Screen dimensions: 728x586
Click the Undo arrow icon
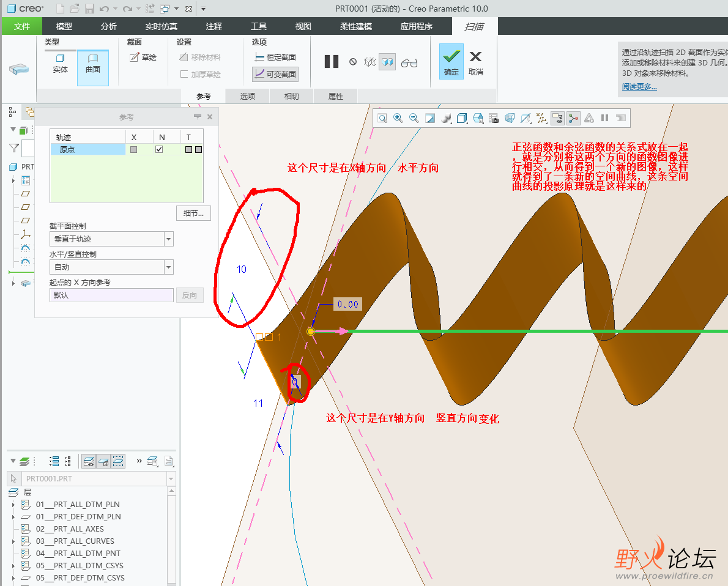tap(104, 9)
